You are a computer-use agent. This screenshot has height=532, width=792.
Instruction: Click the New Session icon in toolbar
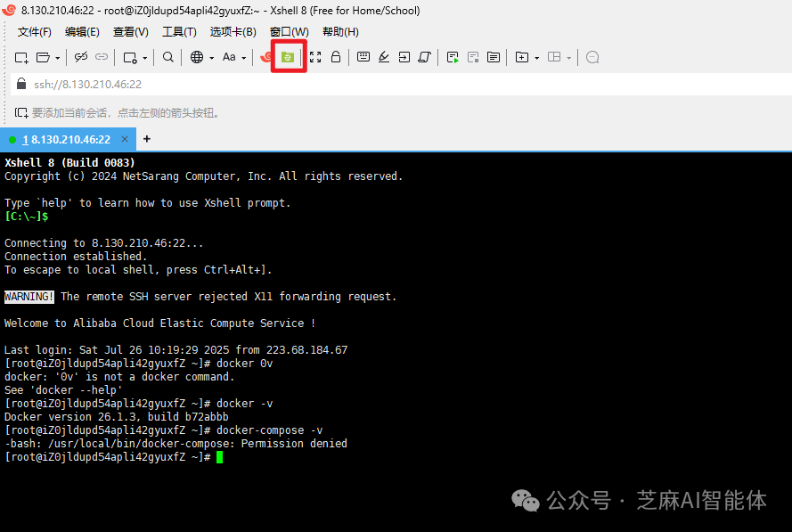tap(21, 58)
